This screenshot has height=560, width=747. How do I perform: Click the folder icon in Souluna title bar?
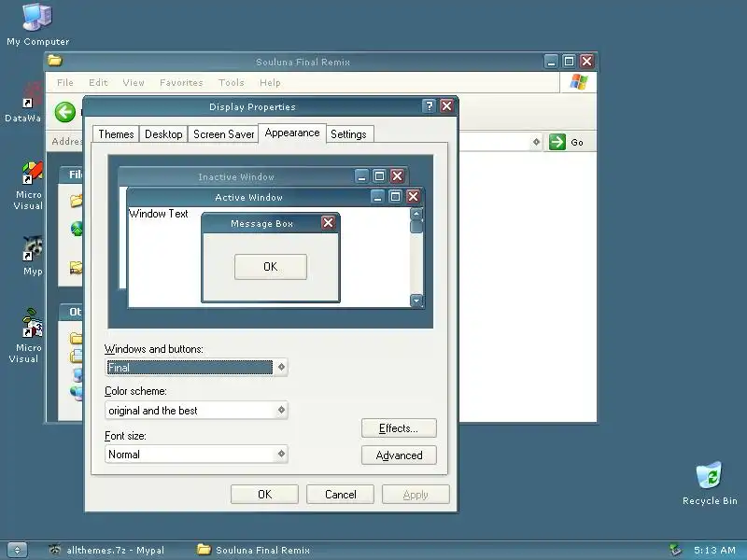tap(55, 61)
